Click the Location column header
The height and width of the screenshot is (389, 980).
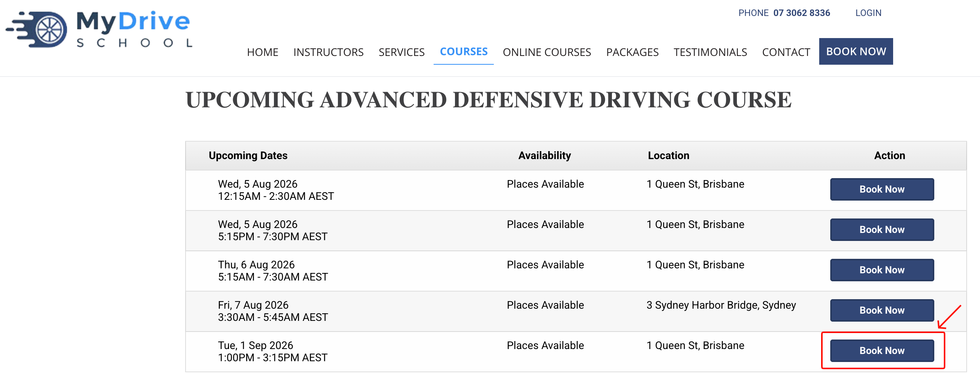pyautogui.click(x=669, y=156)
